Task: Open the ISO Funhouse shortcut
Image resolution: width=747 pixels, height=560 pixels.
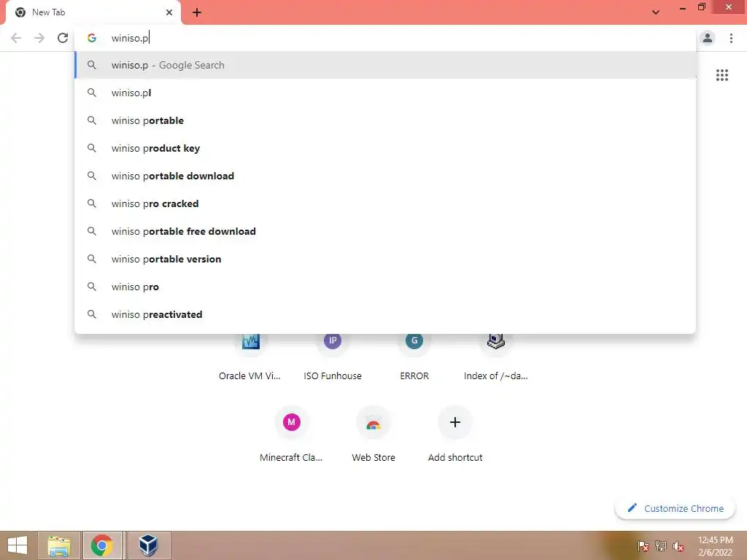Action: (333, 357)
